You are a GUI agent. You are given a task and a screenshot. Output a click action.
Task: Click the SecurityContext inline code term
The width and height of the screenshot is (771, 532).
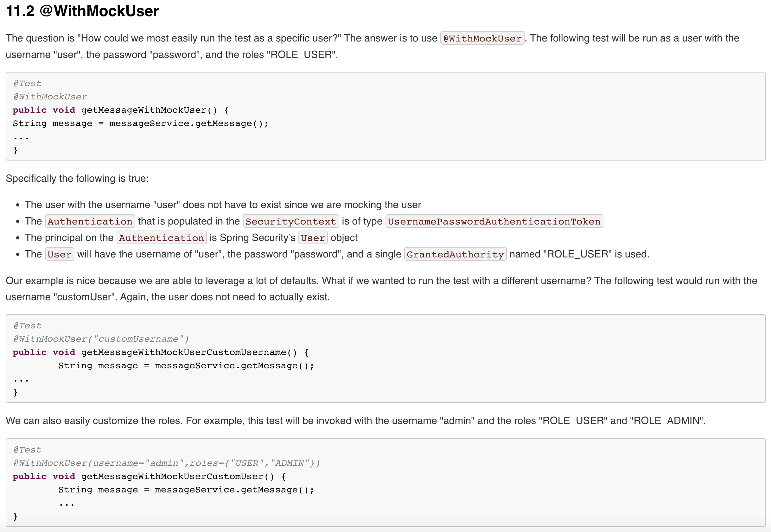tap(290, 221)
